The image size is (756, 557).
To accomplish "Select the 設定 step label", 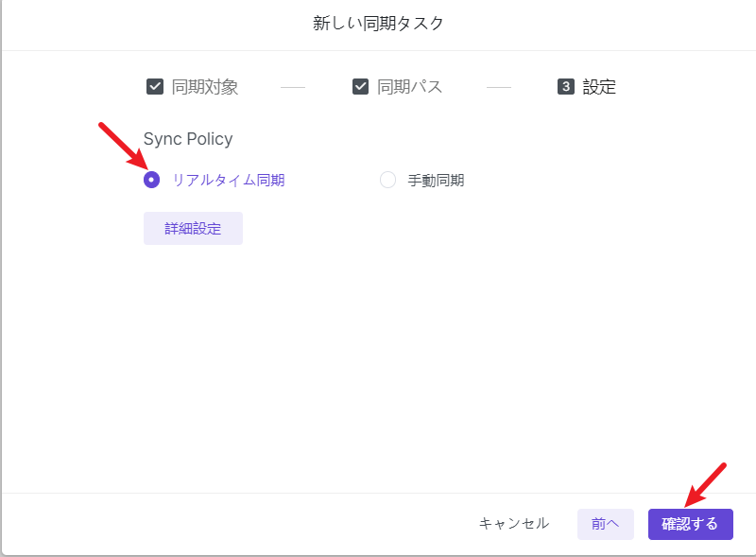I will click(x=599, y=87).
